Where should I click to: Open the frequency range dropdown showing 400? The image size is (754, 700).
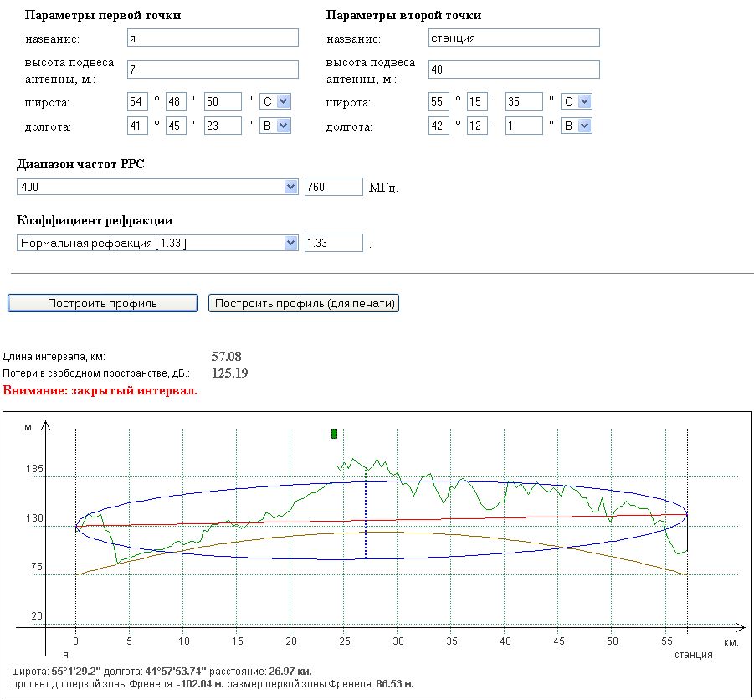click(x=157, y=187)
